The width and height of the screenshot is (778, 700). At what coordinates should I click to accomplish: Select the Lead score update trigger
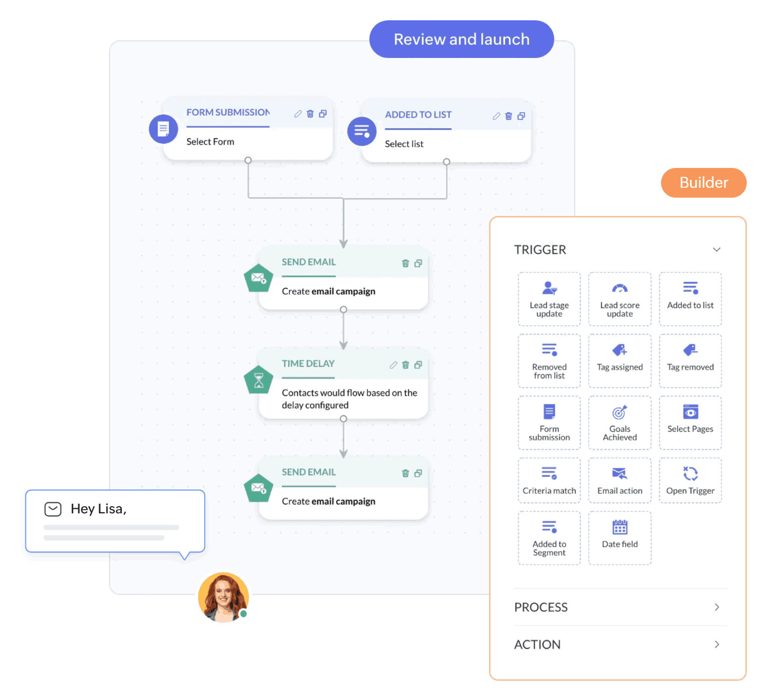tap(620, 299)
